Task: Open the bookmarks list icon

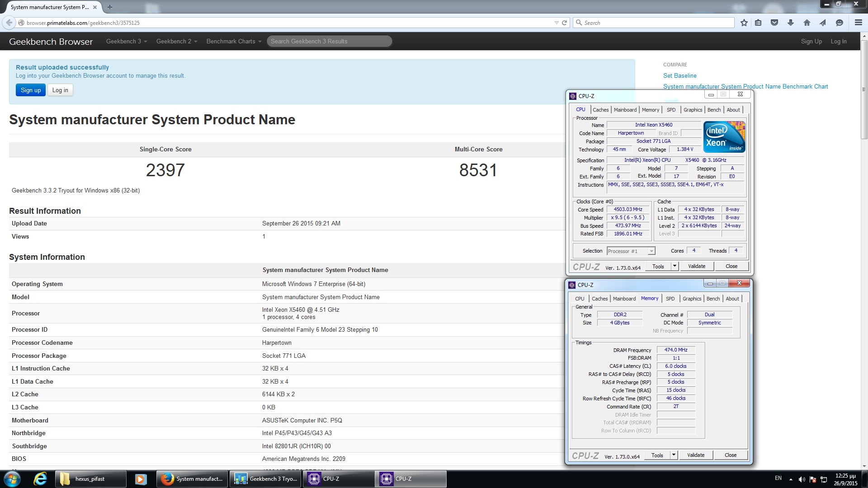Action: [x=758, y=23]
